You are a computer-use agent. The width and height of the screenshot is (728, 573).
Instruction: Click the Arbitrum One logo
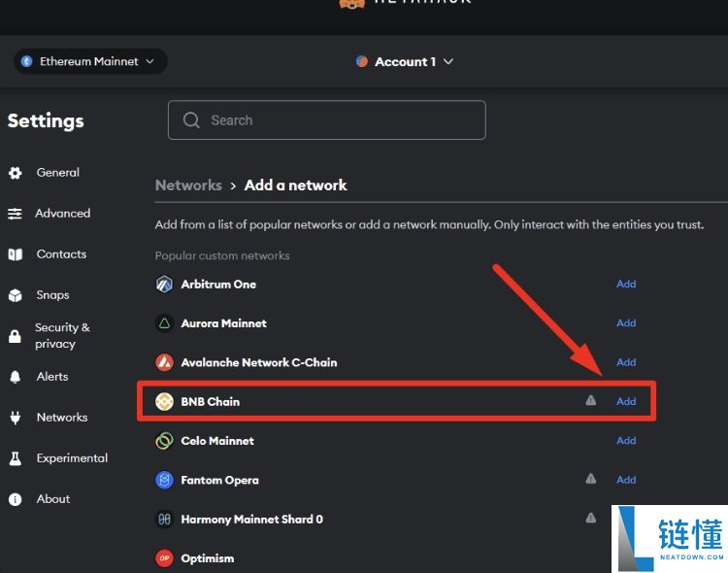point(164,284)
